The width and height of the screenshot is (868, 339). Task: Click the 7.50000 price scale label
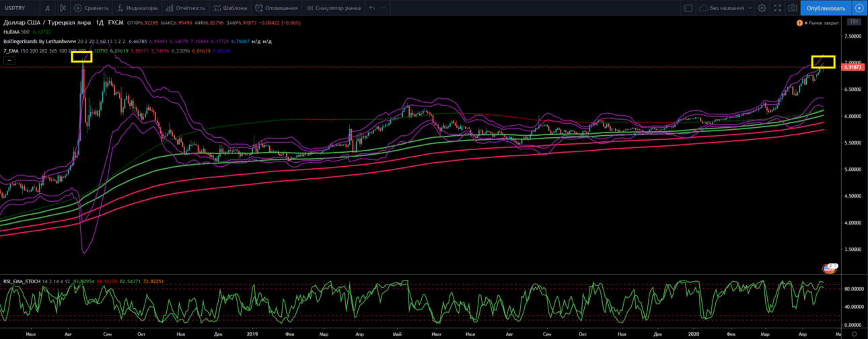coord(853,35)
